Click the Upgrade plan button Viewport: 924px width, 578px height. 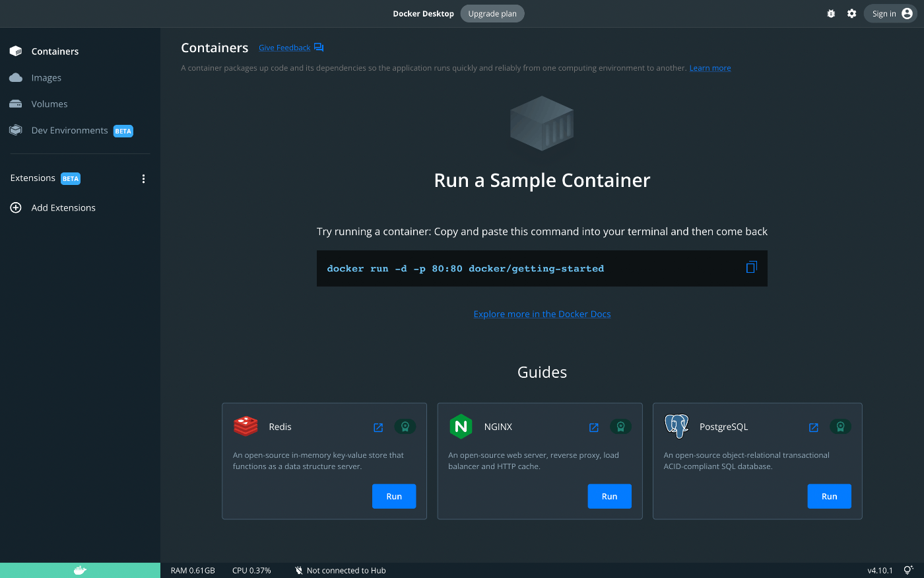(492, 14)
